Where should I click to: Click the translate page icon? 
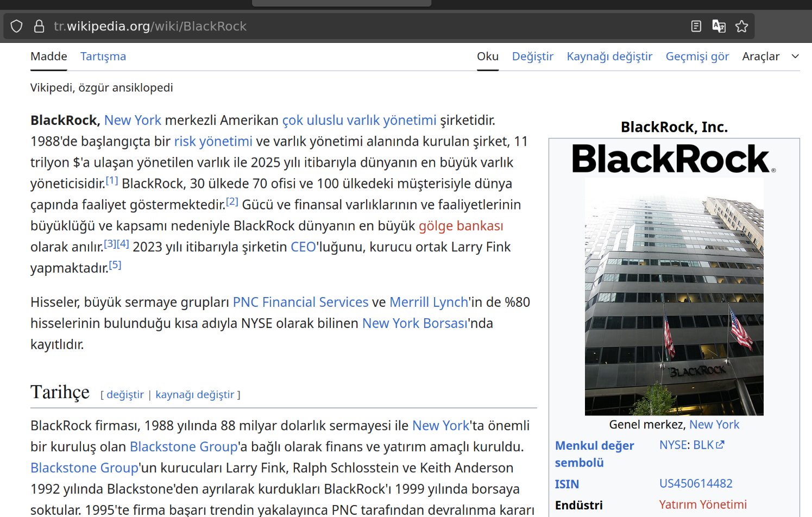(719, 26)
